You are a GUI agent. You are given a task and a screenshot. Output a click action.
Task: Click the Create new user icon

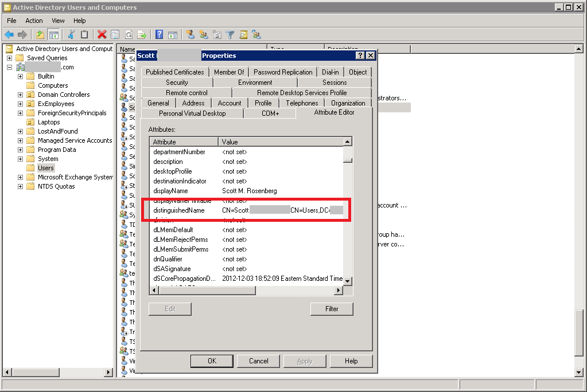(x=191, y=35)
